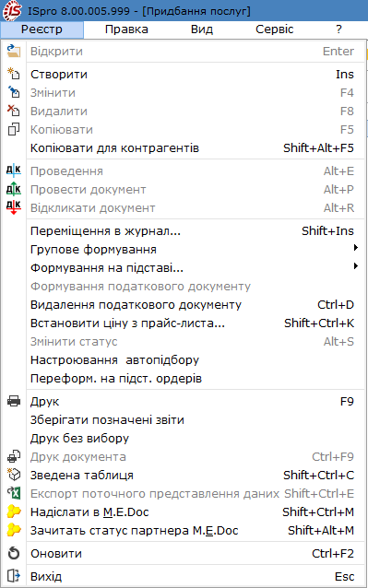
Task: Expand the Формування на підставі submenu arrow
Action: click(x=356, y=265)
